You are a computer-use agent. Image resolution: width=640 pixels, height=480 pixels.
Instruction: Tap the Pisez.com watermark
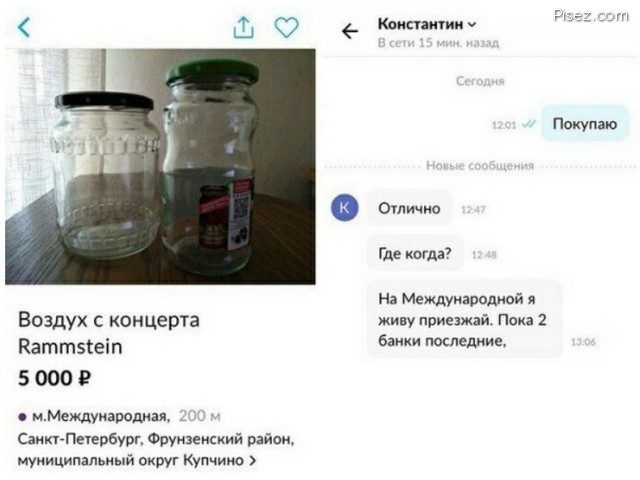pyautogui.click(x=591, y=16)
